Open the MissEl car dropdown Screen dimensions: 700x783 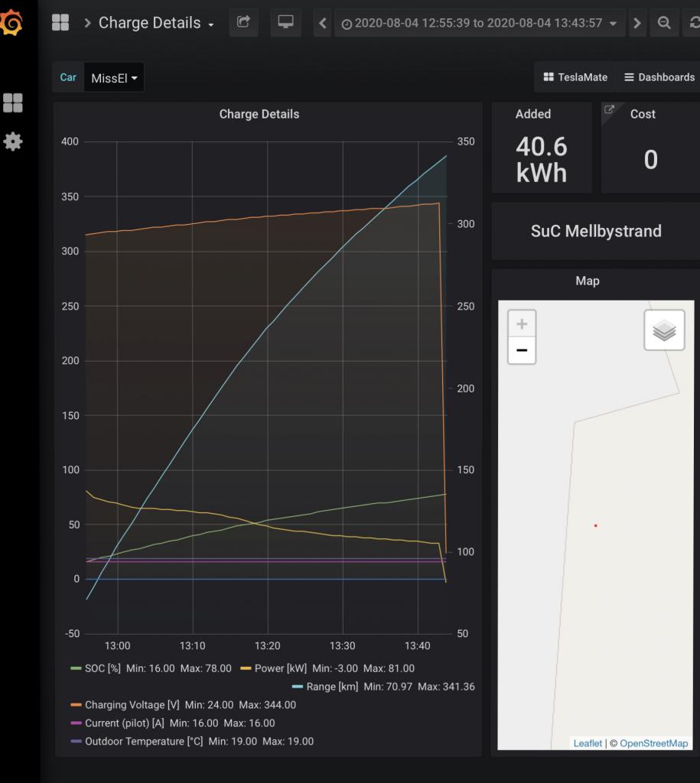(114, 78)
